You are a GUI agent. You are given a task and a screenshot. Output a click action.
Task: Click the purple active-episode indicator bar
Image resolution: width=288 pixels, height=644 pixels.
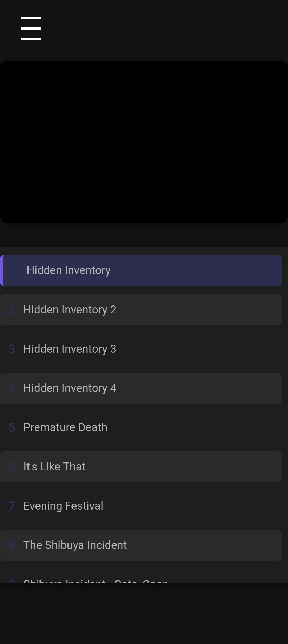pos(2,270)
